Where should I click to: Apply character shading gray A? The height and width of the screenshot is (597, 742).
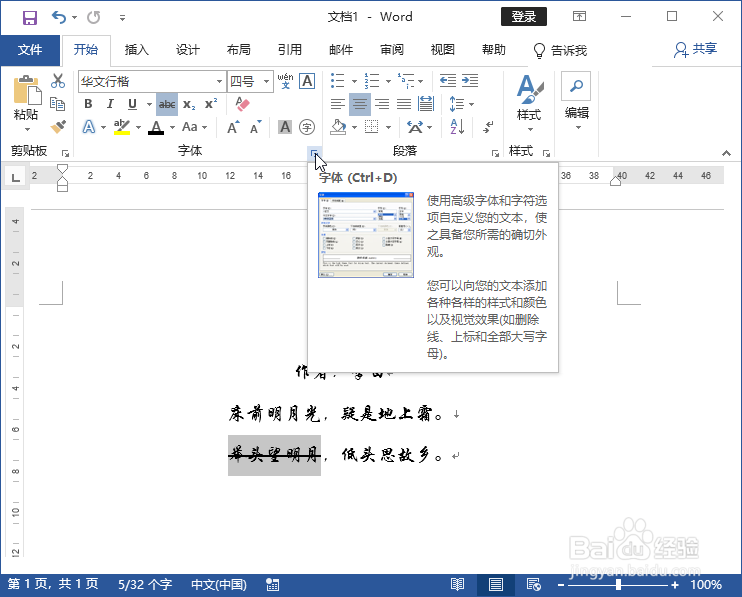click(285, 127)
